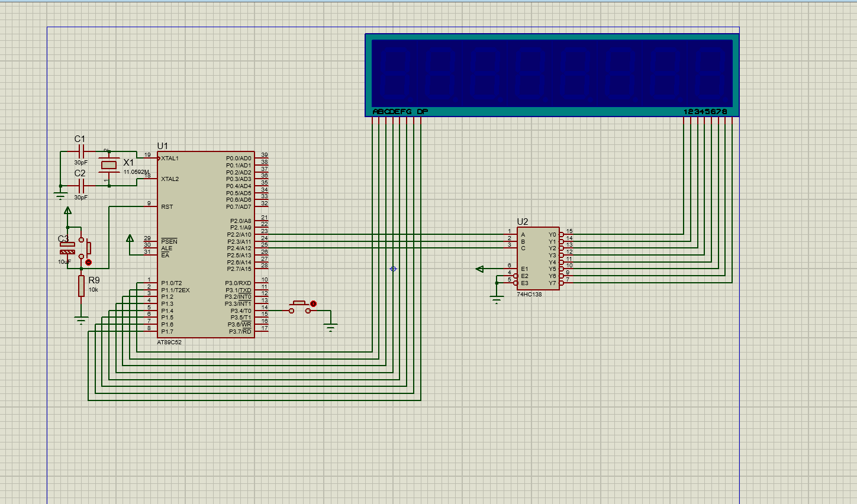This screenshot has height=504, width=857.
Task: Click the P0.7/AD7 pin label
Action: (x=239, y=207)
